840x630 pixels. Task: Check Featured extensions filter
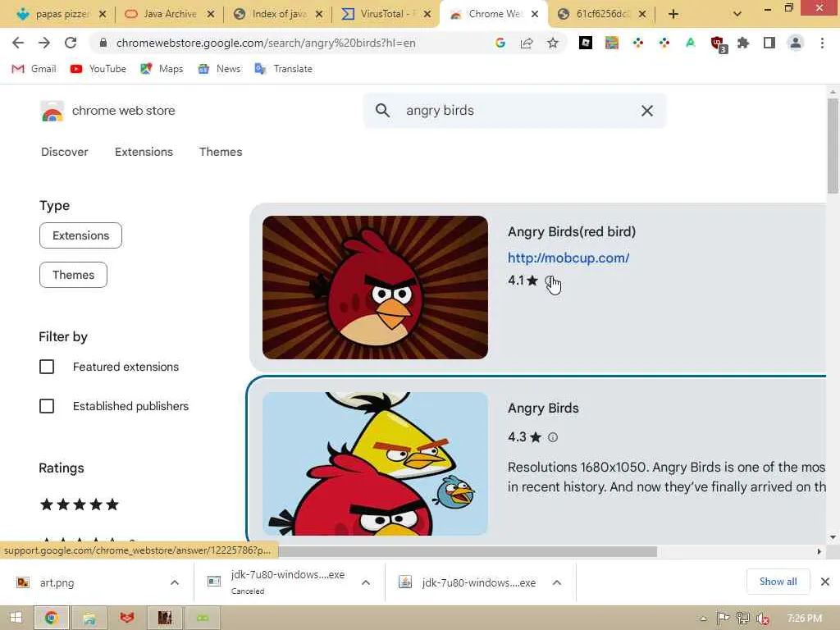[x=47, y=367]
